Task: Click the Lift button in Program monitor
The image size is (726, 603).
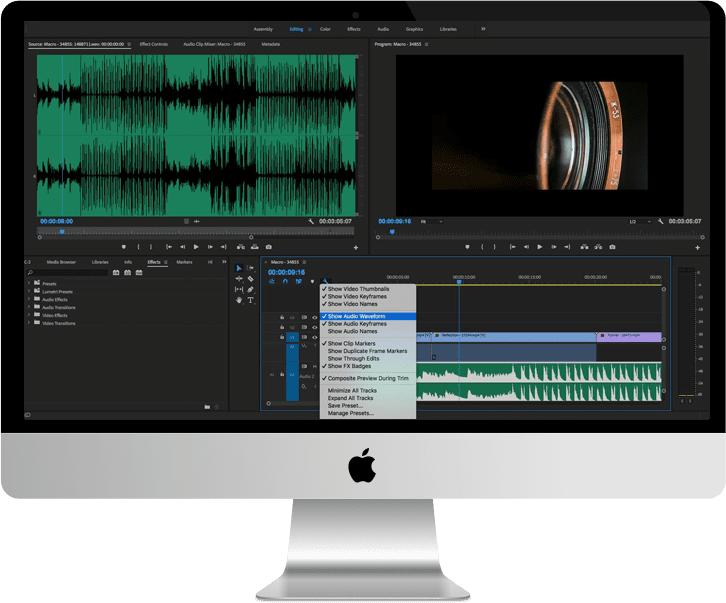Action: click(x=584, y=247)
